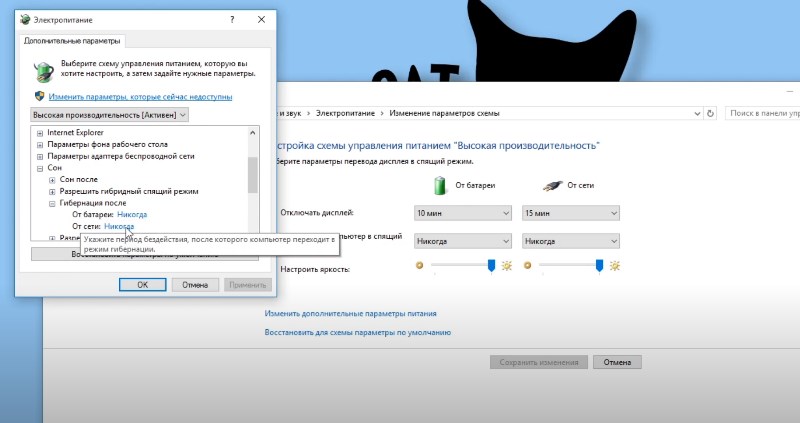
Task: Click Изменение параметров схемы breadcrumb
Action: [x=444, y=113]
